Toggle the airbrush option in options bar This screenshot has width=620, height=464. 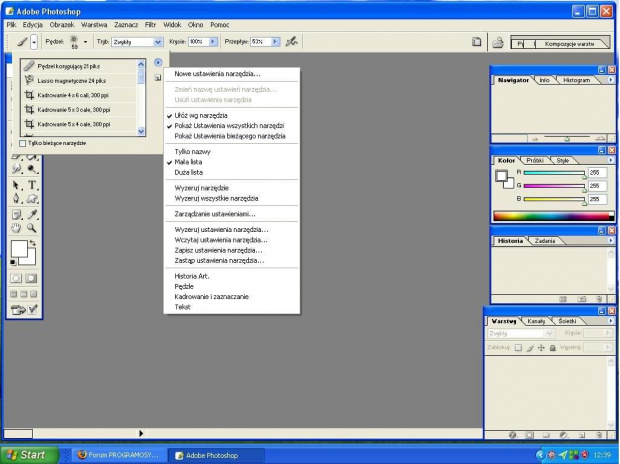292,42
